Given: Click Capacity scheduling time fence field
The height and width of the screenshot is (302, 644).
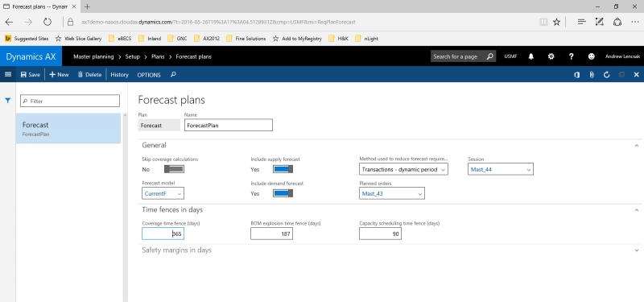Looking at the screenshot, I should coord(380,234).
